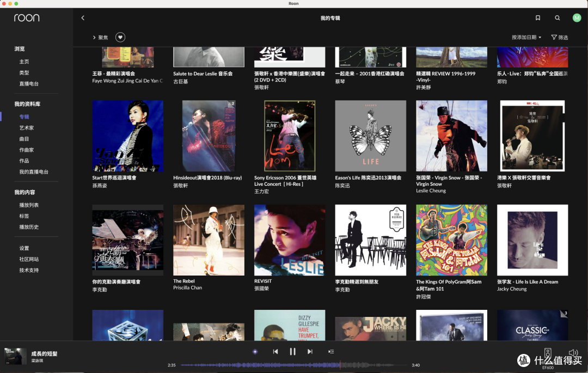This screenshot has height=373, width=588.
Task: Click artist name Jacky Cheung
Action: [x=512, y=289]
